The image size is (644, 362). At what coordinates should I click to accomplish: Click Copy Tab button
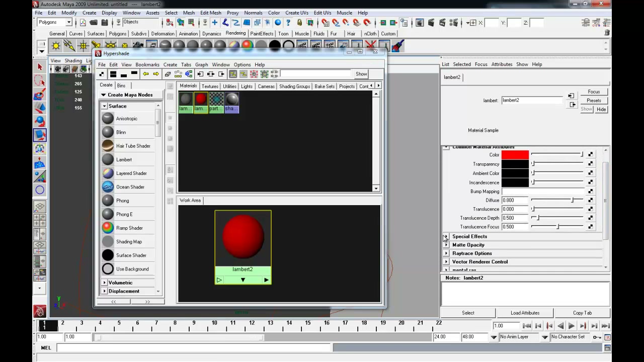coord(582,313)
